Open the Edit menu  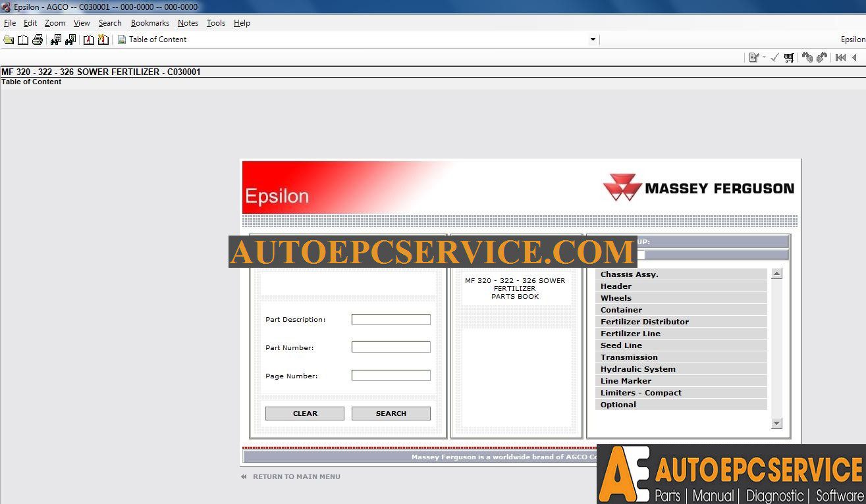[30, 23]
